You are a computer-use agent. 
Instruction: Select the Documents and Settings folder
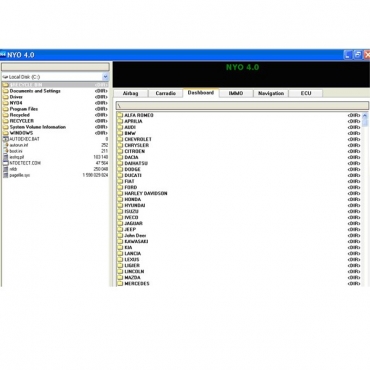pos(55,91)
